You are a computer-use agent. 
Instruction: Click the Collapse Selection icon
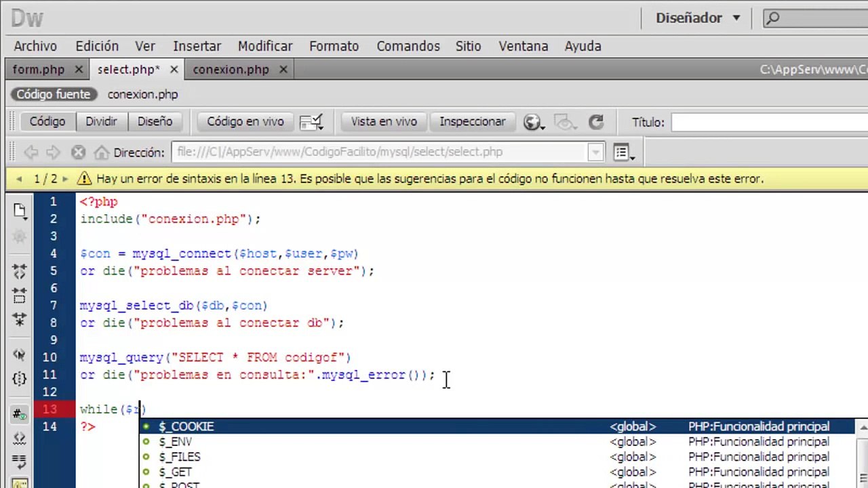pyautogui.click(x=19, y=296)
